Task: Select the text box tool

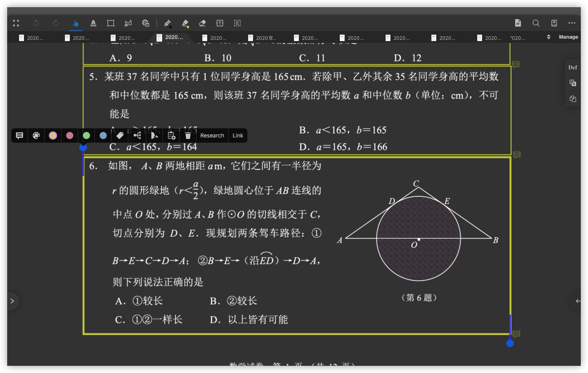Action: (220, 23)
